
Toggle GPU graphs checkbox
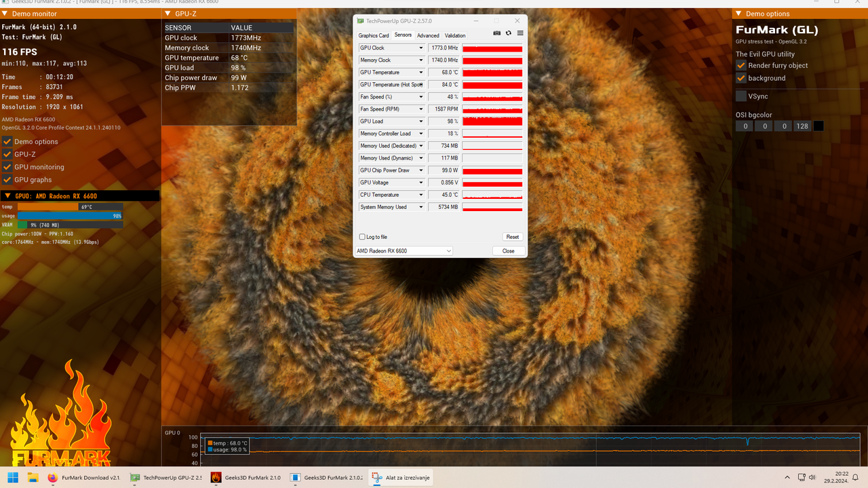7,180
